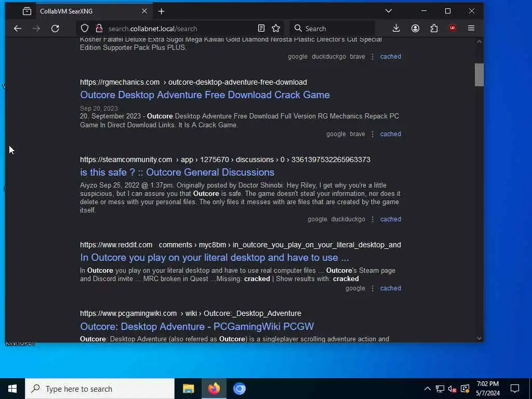Close the CollabVM SearXNG tab
The width and height of the screenshot is (532, 399).
(x=144, y=11)
